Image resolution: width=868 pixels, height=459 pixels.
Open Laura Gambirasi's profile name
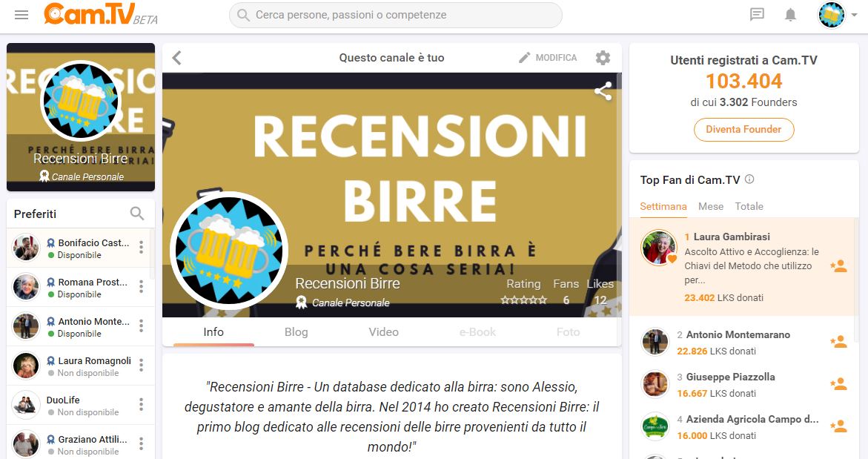point(732,237)
